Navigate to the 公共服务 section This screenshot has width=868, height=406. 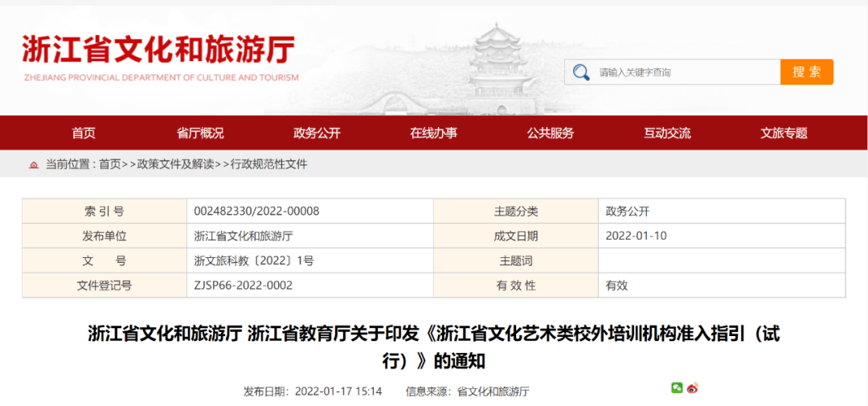(551, 133)
